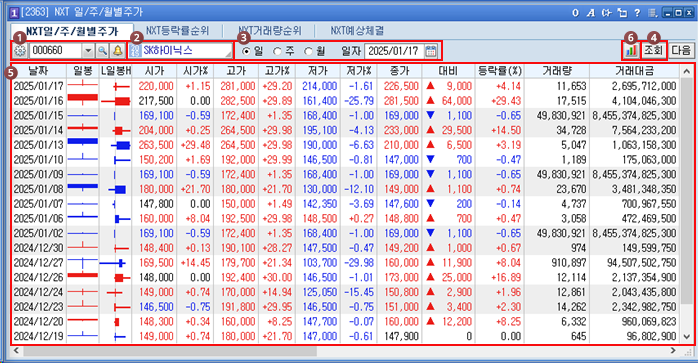Click the pin icon in title bar
The width and height of the screenshot is (698, 363).
[606, 12]
